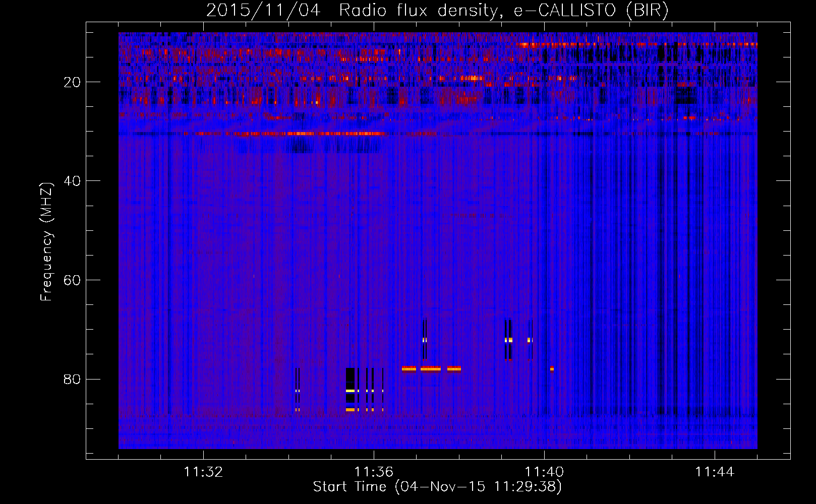816x504 pixels.
Task: Click the date '2015/11/04' in the title
Action: 263,11
